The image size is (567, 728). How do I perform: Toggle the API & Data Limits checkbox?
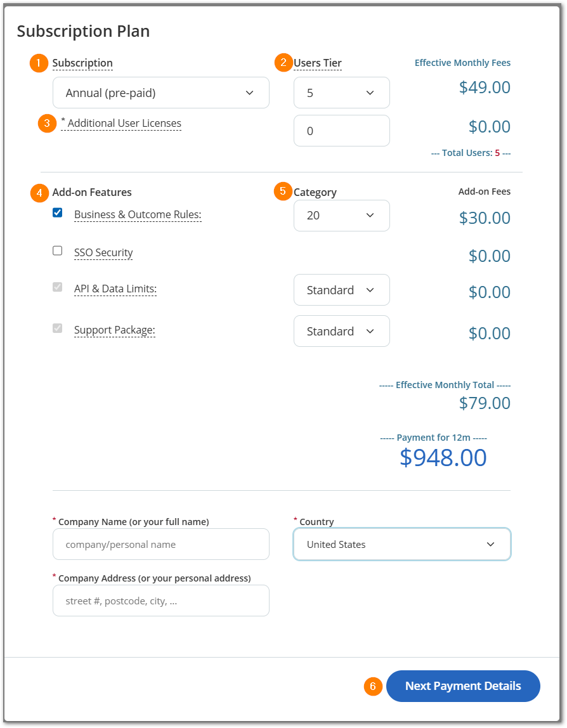58,287
